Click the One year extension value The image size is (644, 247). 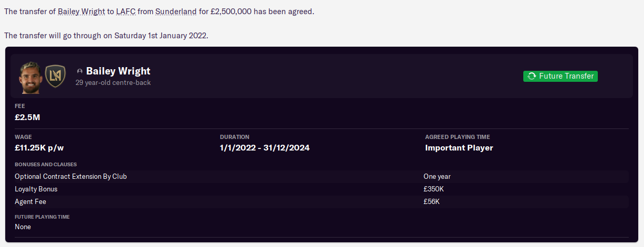437,177
